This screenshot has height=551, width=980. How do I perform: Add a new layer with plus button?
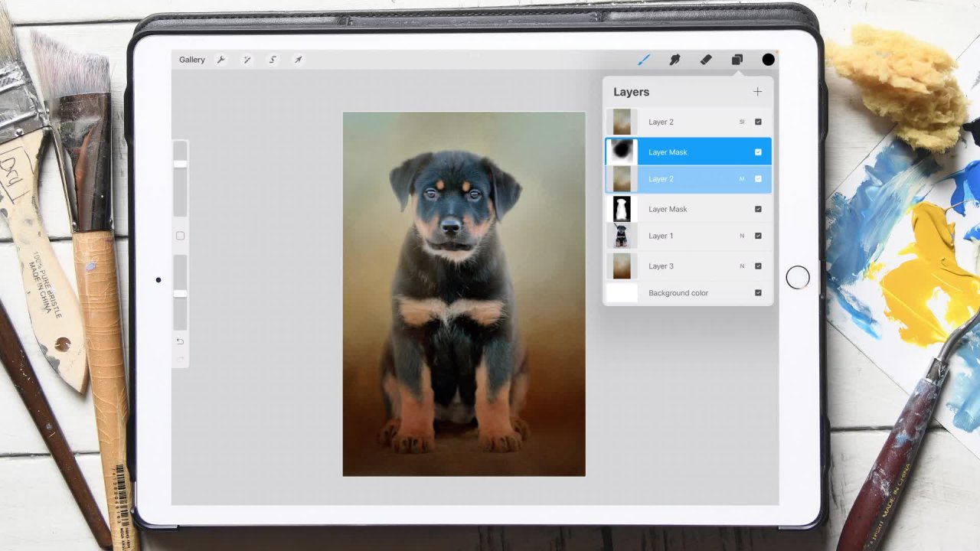tap(757, 92)
